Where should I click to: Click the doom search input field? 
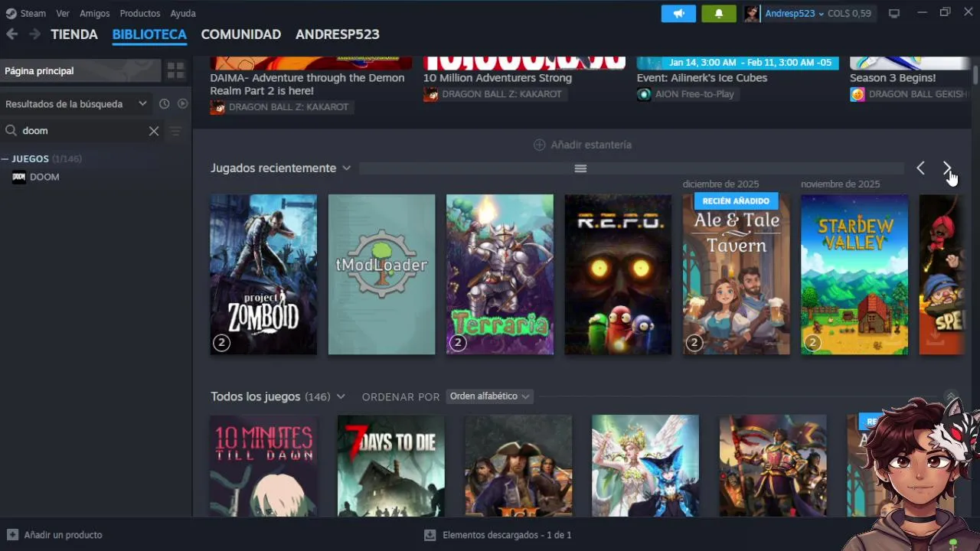[x=83, y=131]
